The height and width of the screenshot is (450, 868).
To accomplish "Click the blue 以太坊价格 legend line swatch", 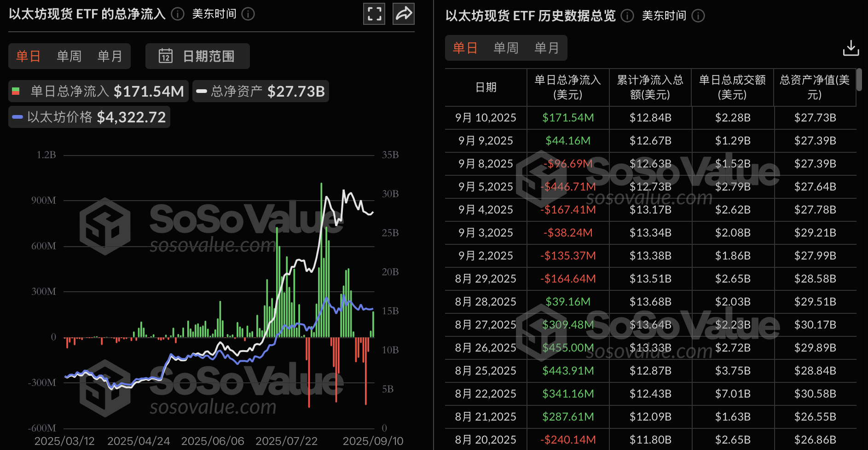I will click(17, 117).
